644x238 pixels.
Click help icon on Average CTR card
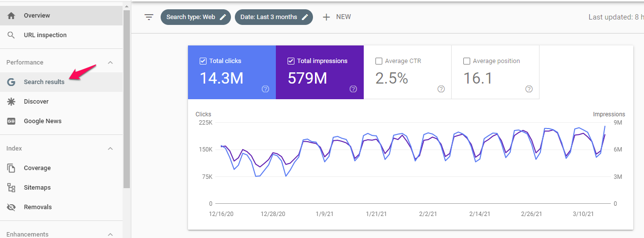coord(441,89)
